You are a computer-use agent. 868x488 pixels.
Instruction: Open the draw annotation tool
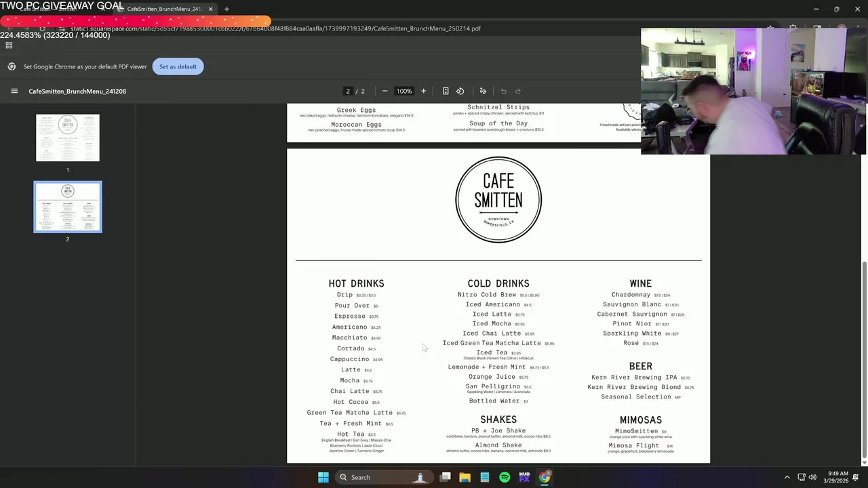coord(483,91)
